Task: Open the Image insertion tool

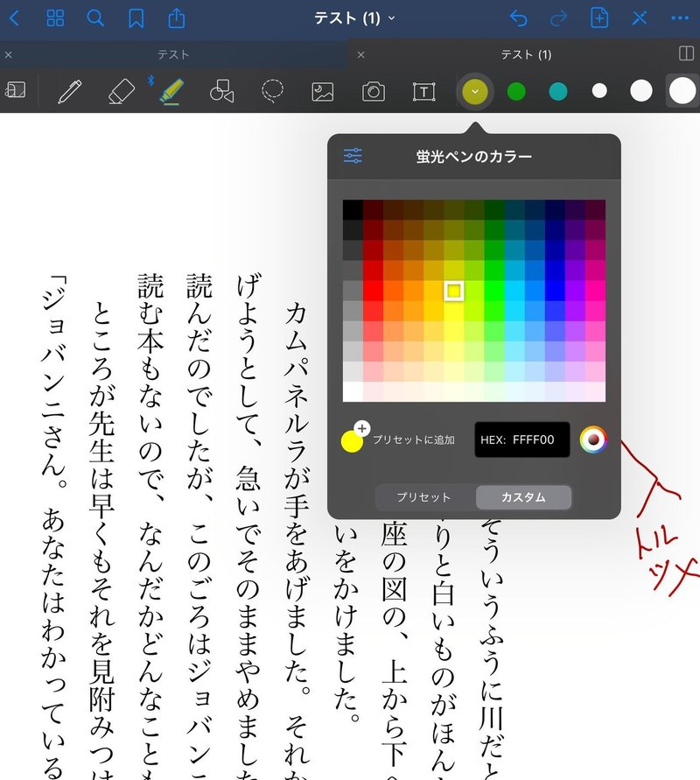Action: pos(323,90)
